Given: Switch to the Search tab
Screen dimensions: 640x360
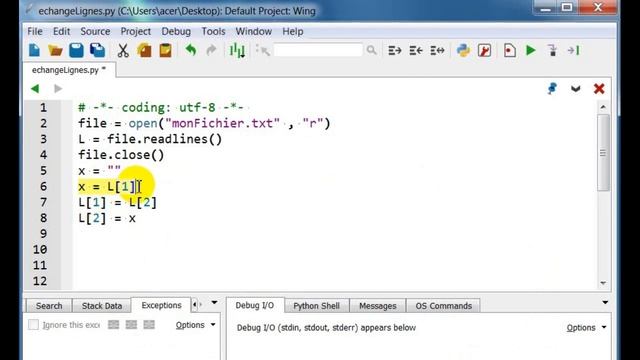Looking at the screenshot, I should pyautogui.click(x=49, y=306).
